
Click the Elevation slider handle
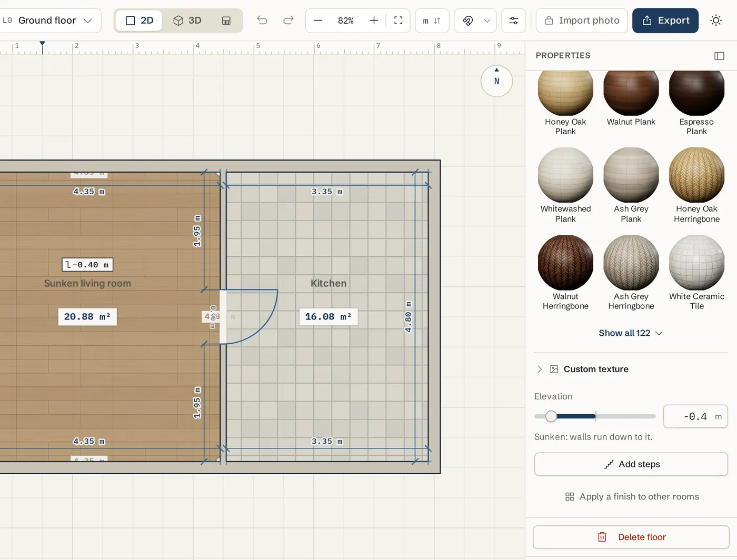pos(551,416)
